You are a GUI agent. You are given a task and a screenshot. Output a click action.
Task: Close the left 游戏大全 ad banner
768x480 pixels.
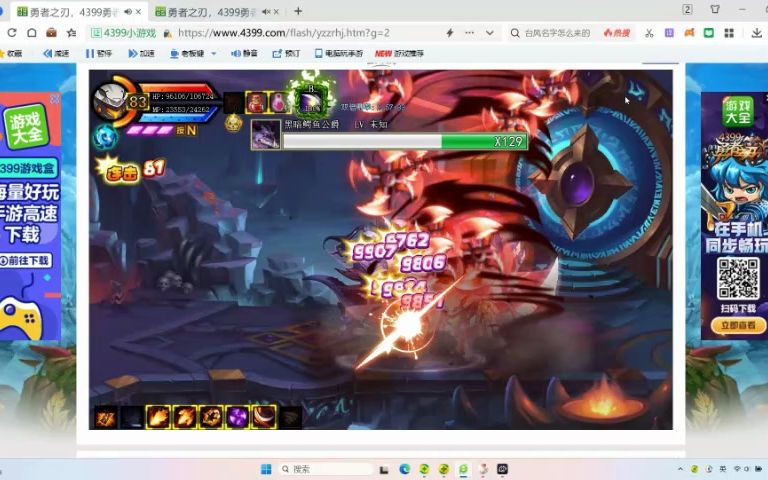[55, 99]
